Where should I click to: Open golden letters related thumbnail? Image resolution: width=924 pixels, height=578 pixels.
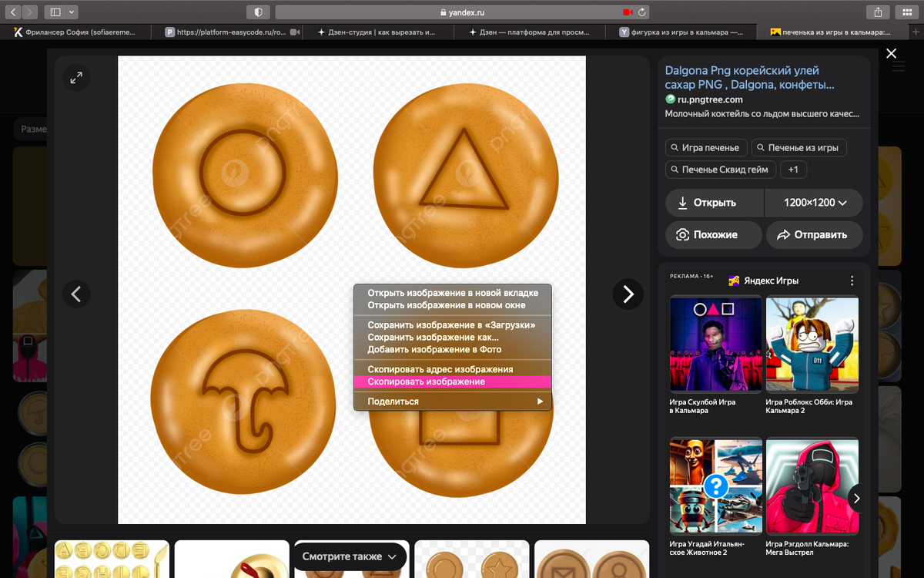click(x=112, y=560)
